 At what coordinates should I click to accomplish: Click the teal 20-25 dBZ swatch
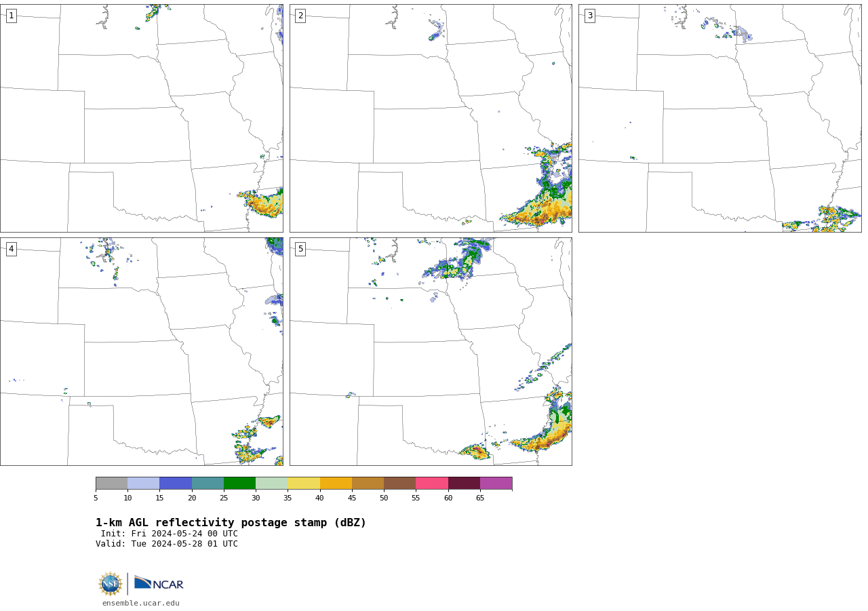click(x=208, y=484)
